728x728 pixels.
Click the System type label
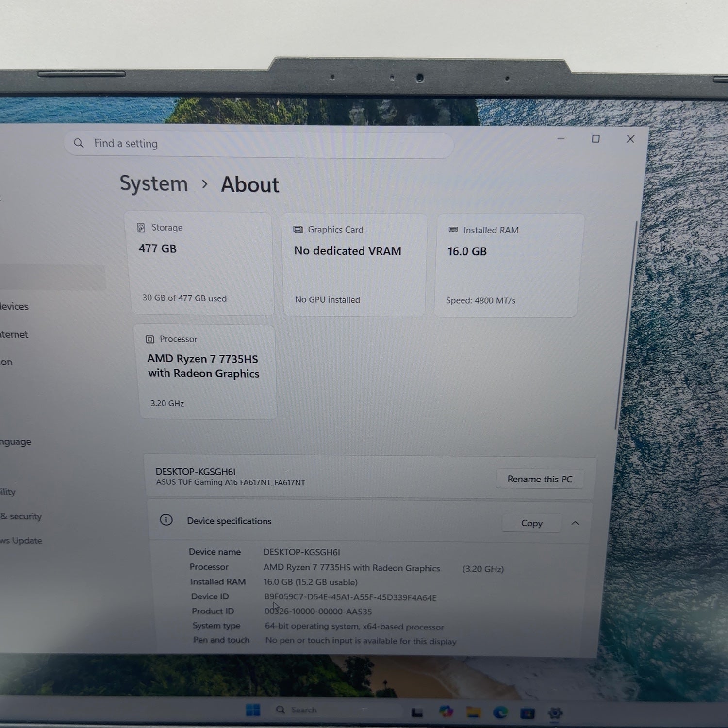(x=216, y=626)
